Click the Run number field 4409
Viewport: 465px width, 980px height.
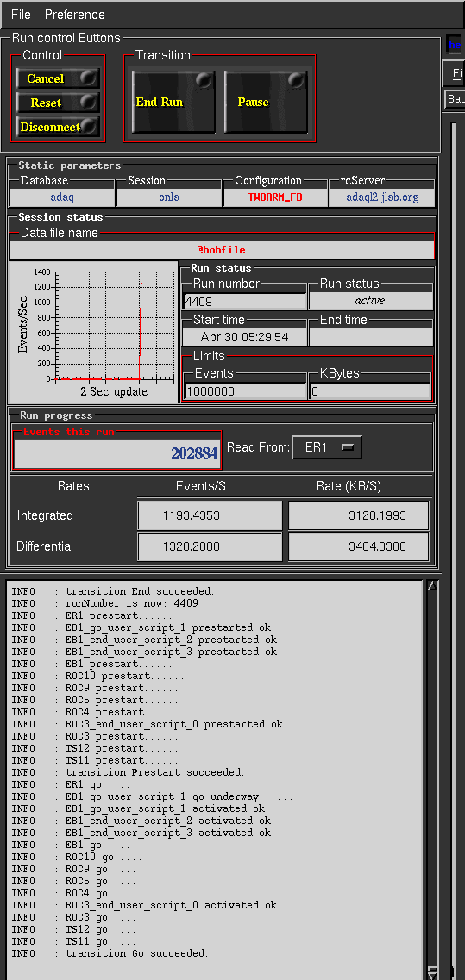pos(244,302)
